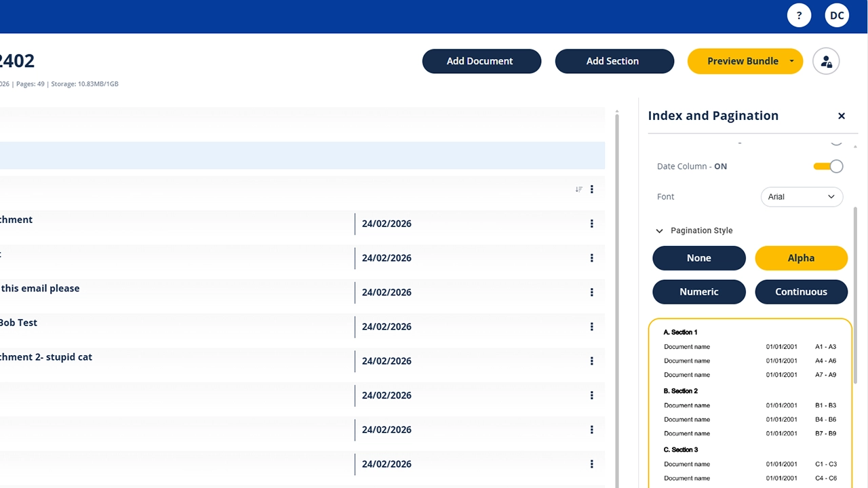Viewport: 868px width, 488px height.
Task: Open the kebab menu for Bob Test
Action: (x=591, y=326)
